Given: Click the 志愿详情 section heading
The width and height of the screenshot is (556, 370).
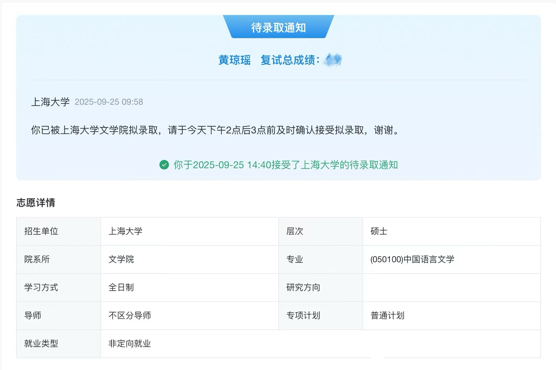Looking at the screenshot, I should pyautogui.click(x=36, y=203).
